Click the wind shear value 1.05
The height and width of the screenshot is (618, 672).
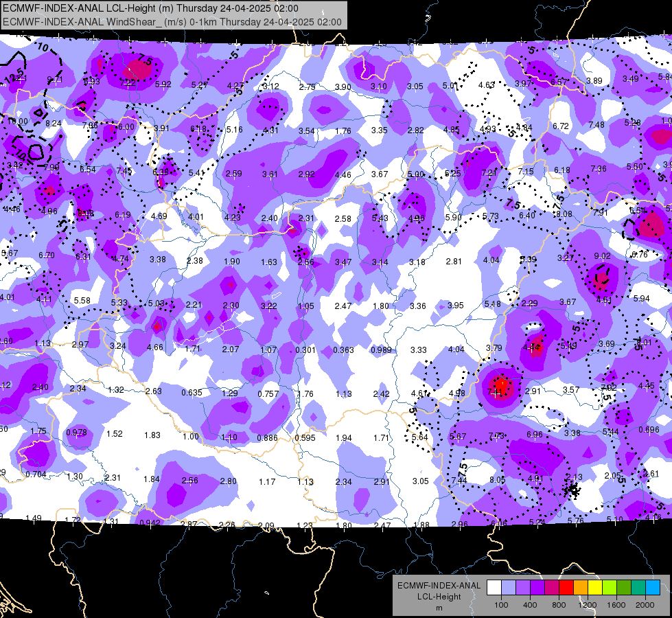click(306, 306)
